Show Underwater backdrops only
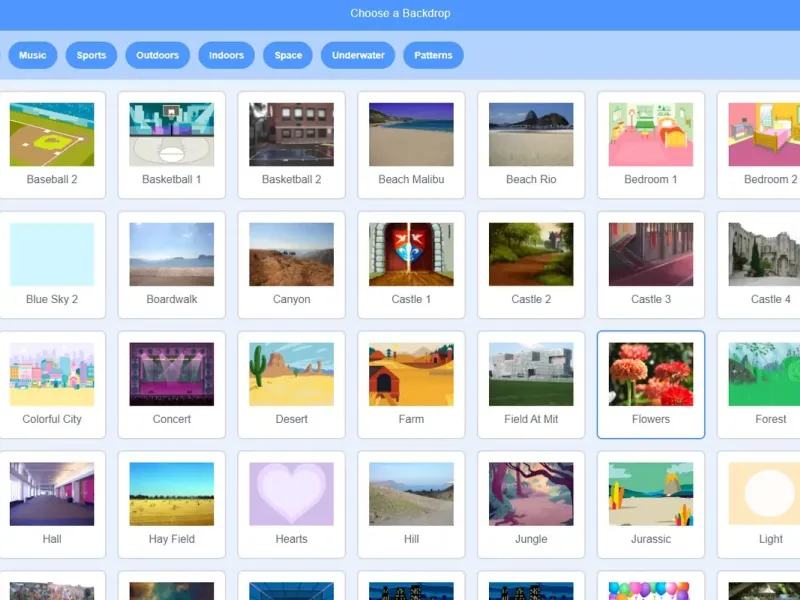Image resolution: width=800 pixels, height=600 pixels. click(x=358, y=55)
